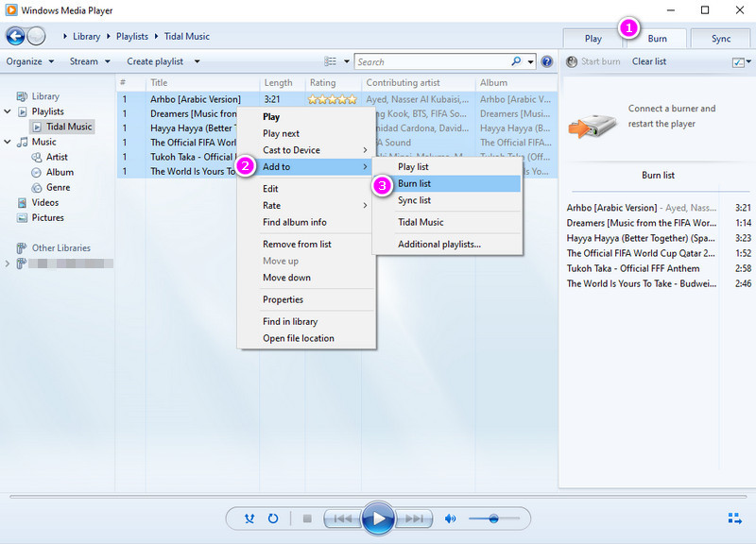This screenshot has width=756, height=544.
Task: Switch to the Burn tab
Action: coord(657,39)
